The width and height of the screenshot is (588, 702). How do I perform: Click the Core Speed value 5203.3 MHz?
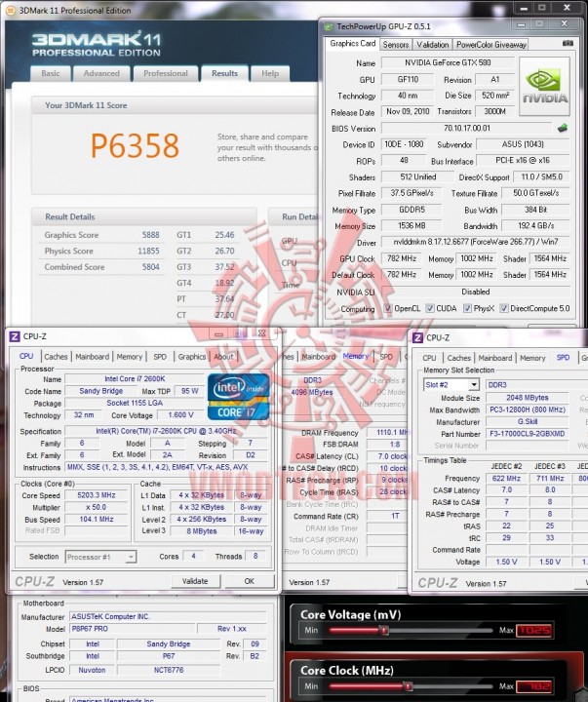(97, 495)
